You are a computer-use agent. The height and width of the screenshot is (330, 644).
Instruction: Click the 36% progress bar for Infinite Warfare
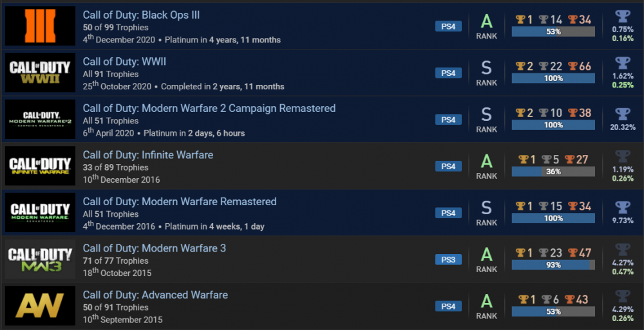(x=553, y=172)
